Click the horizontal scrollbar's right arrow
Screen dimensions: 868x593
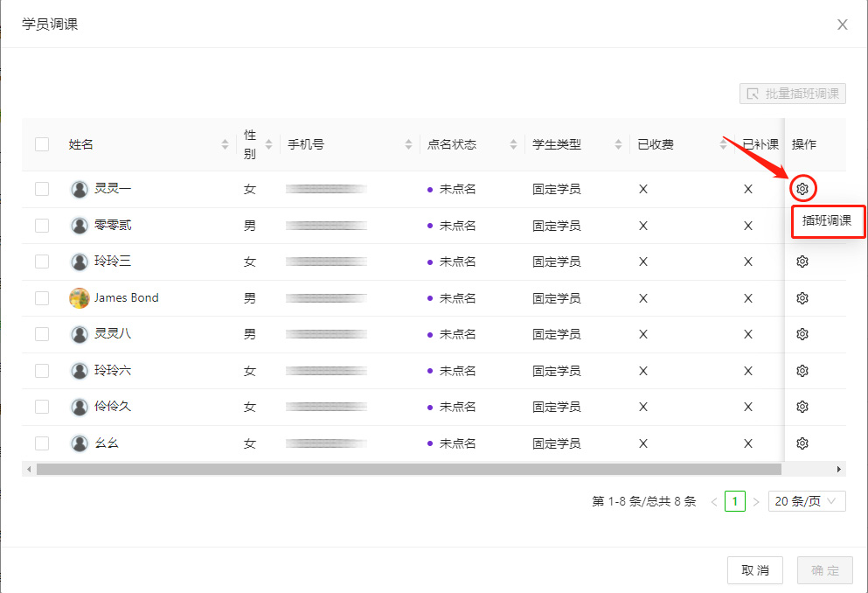(839, 470)
